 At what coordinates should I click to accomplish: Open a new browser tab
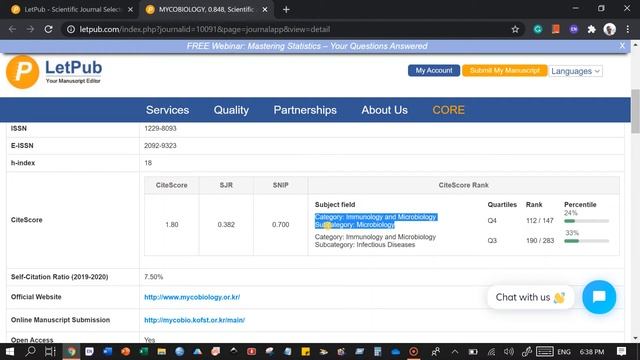coord(286,9)
